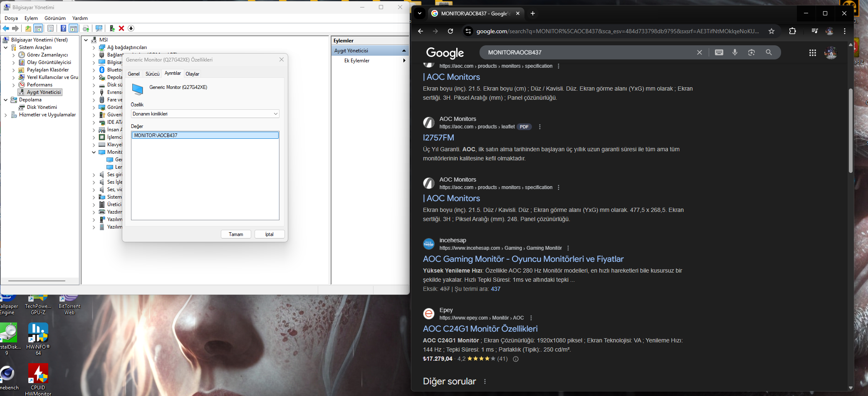The image size is (868, 396).
Task: Expand Olay Görüntüleyicisi node
Action: click(x=14, y=62)
